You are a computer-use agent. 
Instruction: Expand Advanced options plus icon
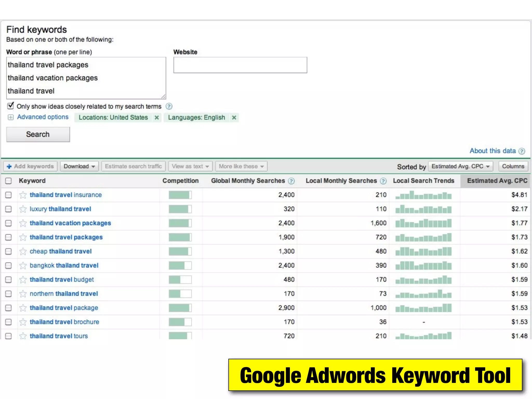pyautogui.click(x=11, y=117)
